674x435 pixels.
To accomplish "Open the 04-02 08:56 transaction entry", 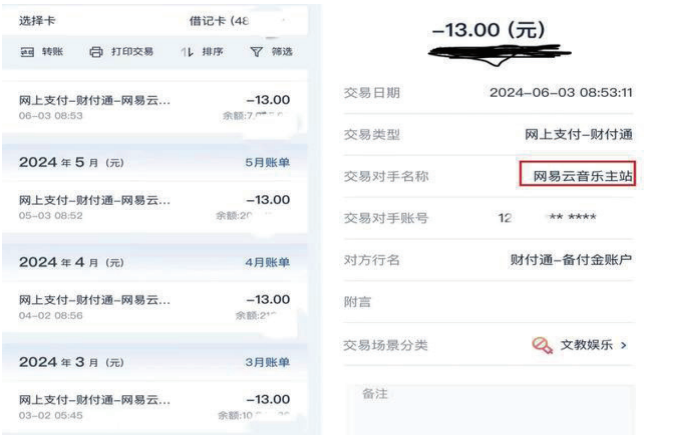I will (155, 307).
